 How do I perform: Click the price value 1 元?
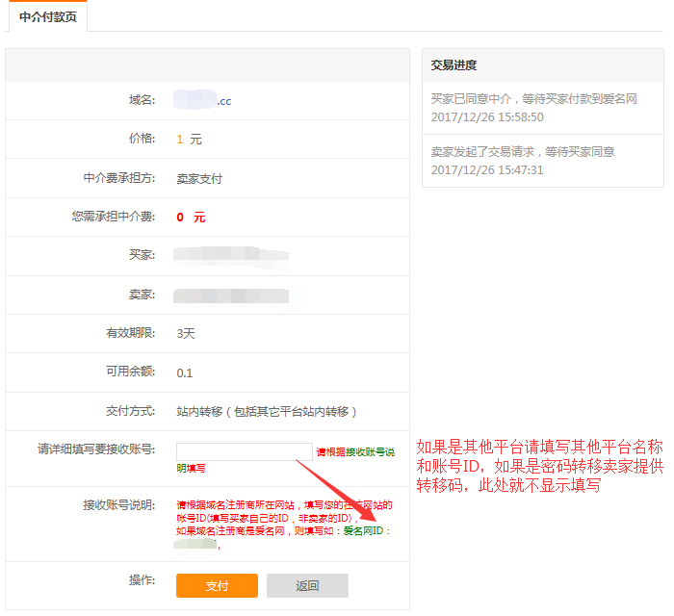(189, 140)
